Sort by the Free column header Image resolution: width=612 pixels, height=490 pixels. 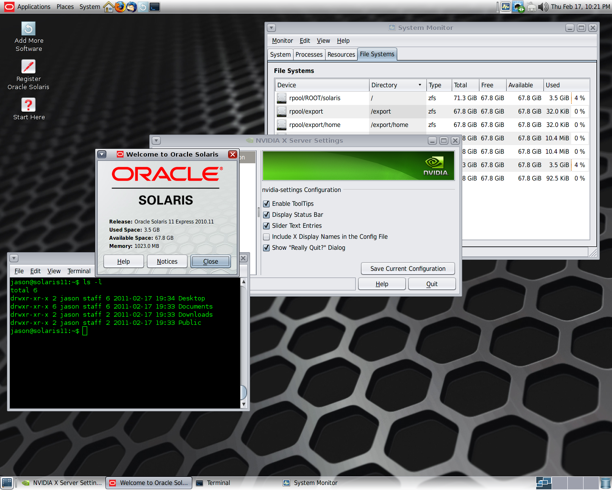point(492,85)
